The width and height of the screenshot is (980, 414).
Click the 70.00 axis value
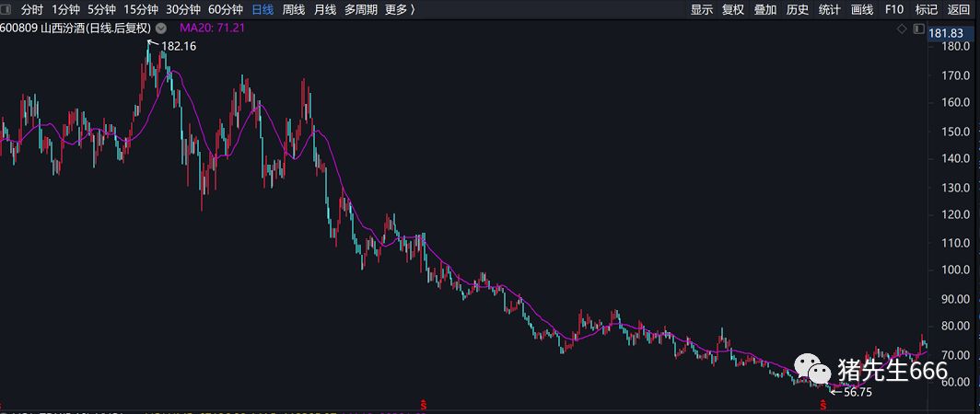pos(956,355)
